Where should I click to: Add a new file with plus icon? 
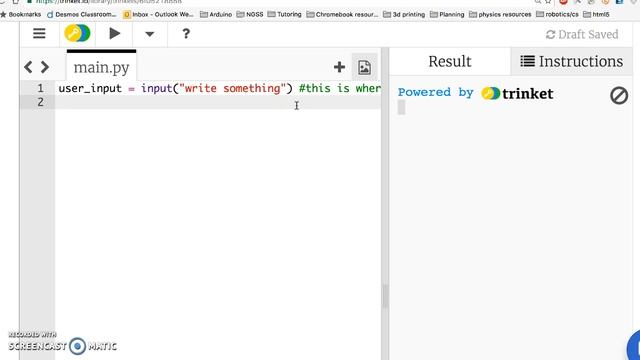point(339,67)
